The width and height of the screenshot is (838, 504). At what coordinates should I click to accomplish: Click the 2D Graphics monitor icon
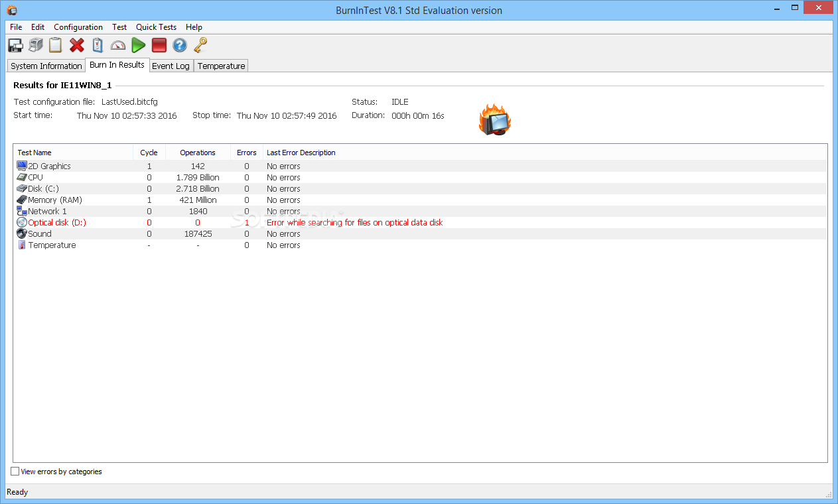[22, 166]
